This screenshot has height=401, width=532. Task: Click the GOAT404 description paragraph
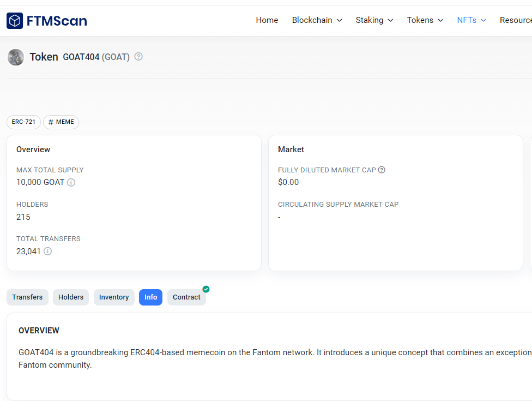tap(275, 358)
